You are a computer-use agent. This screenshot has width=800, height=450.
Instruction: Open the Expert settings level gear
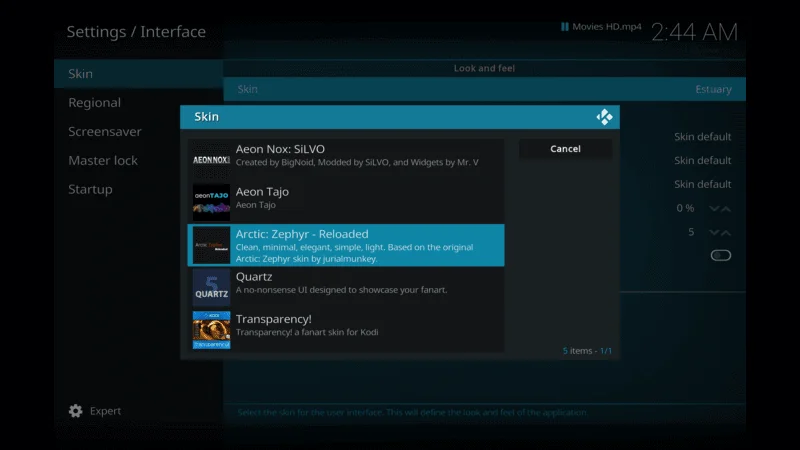[76, 411]
